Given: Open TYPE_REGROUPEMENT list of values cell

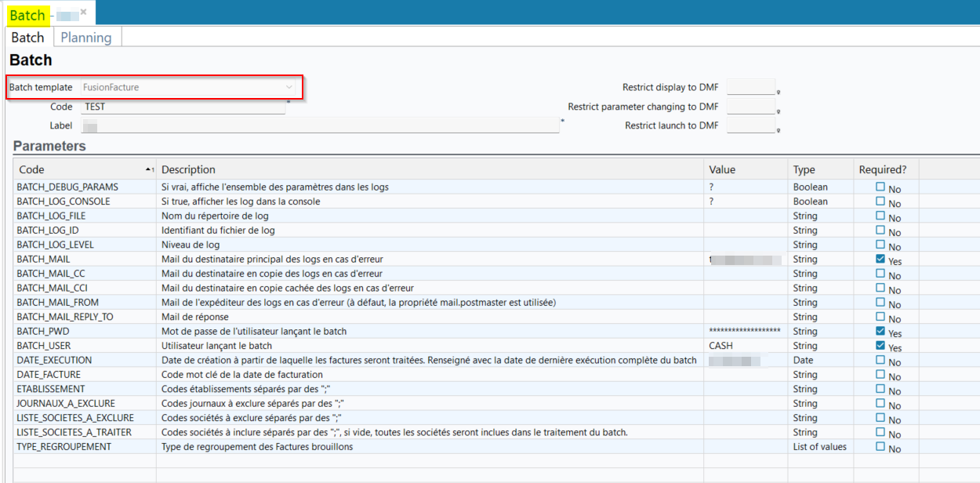Looking at the screenshot, I should click(x=745, y=447).
